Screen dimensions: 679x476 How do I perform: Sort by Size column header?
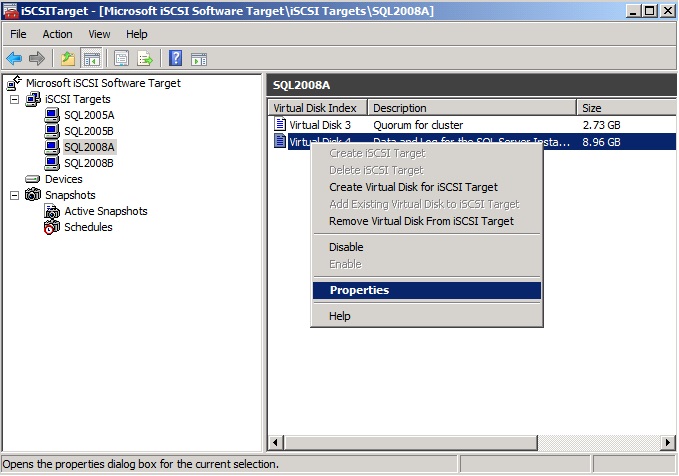(626, 108)
